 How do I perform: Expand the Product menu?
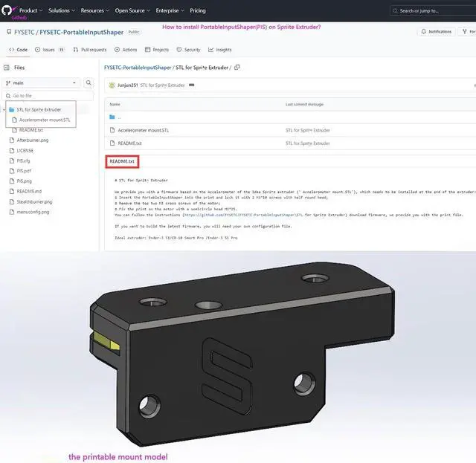[x=30, y=10]
